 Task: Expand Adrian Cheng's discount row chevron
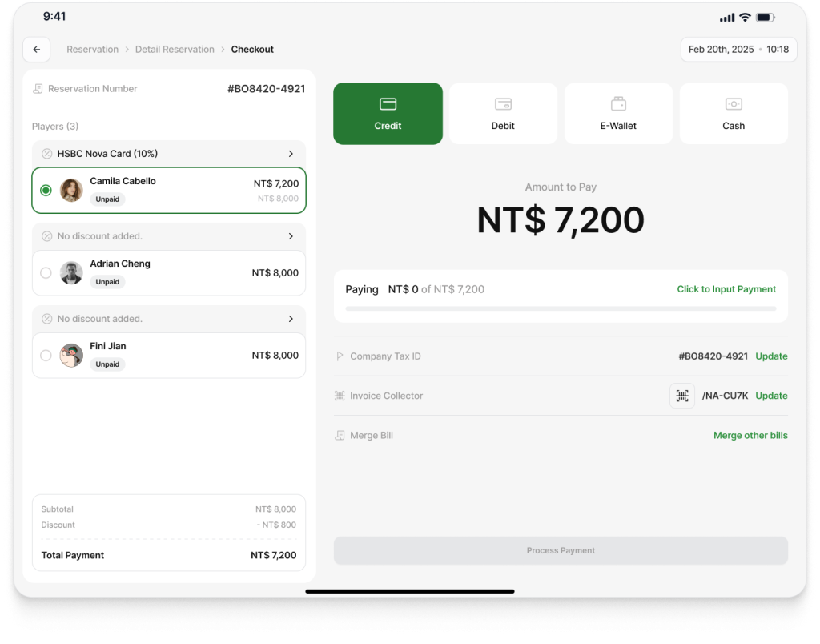pos(291,236)
